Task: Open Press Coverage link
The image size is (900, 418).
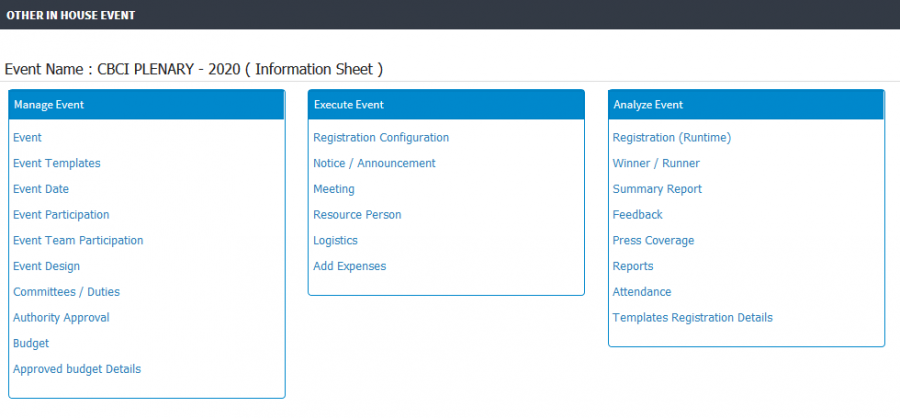Action: click(653, 240)
